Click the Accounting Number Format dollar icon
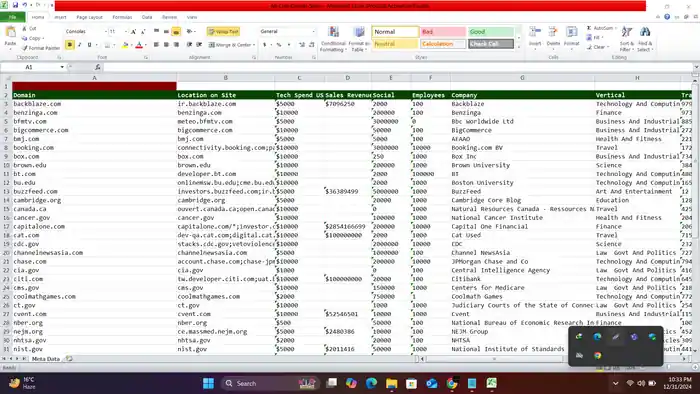The height and width of the screenshot is (394, 700). (x=265, y=45)
